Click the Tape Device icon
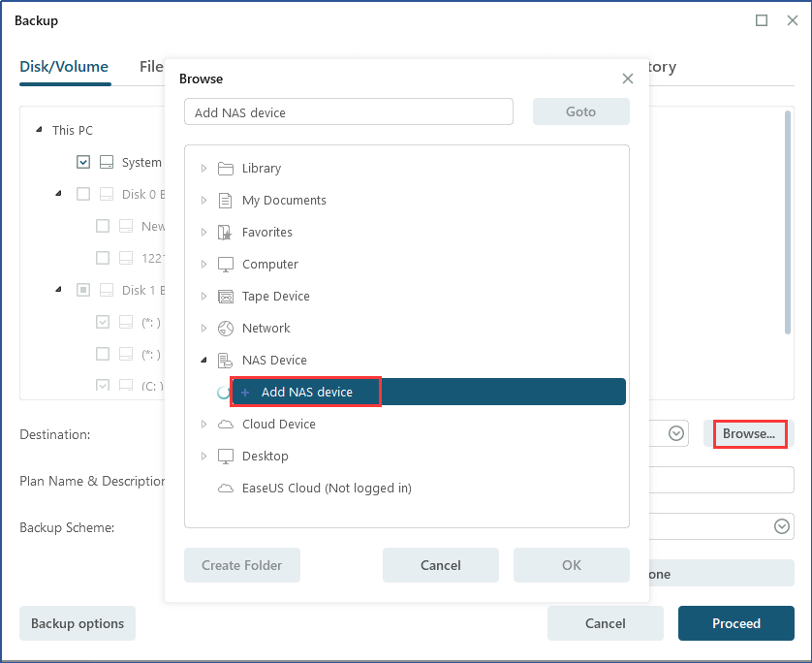The width and height of the screenshot is (812, 663). click(x=226, y=297)
